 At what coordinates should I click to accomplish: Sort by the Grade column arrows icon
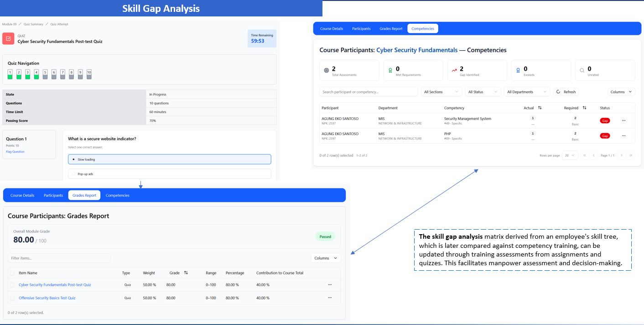coord(186,273)
